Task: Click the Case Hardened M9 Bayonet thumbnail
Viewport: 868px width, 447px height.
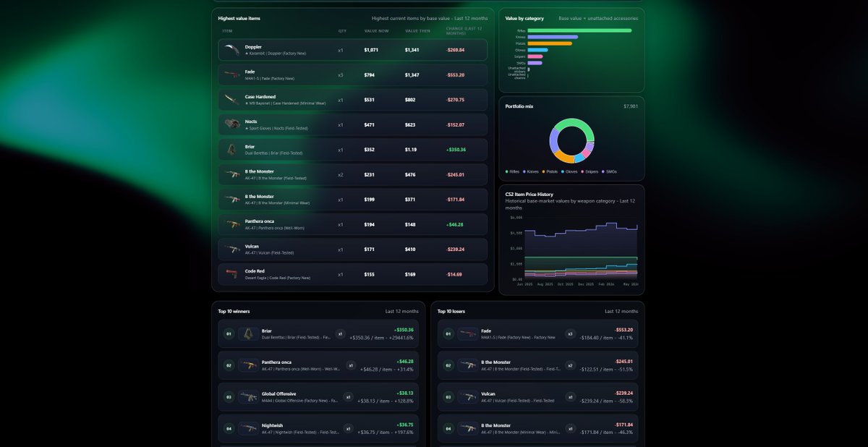Action: pos(231,100)
